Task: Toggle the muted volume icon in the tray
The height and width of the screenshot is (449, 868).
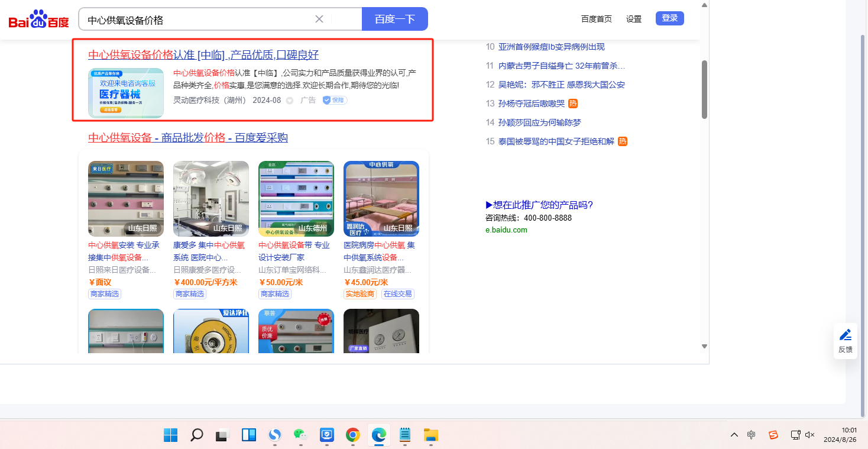Action: pyautogui.click(x=810, y=435)
